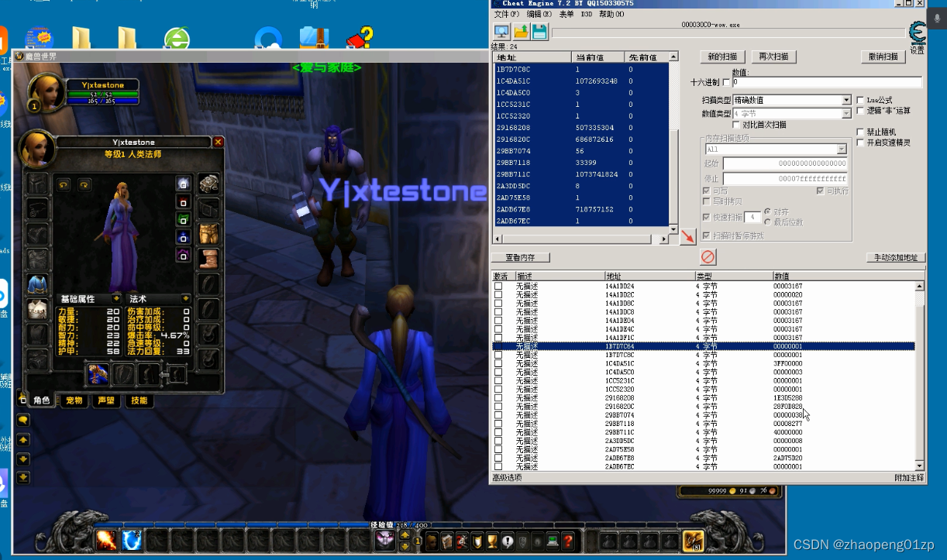
Task: Switch to the 技能 tab
Action: [139, 400]
